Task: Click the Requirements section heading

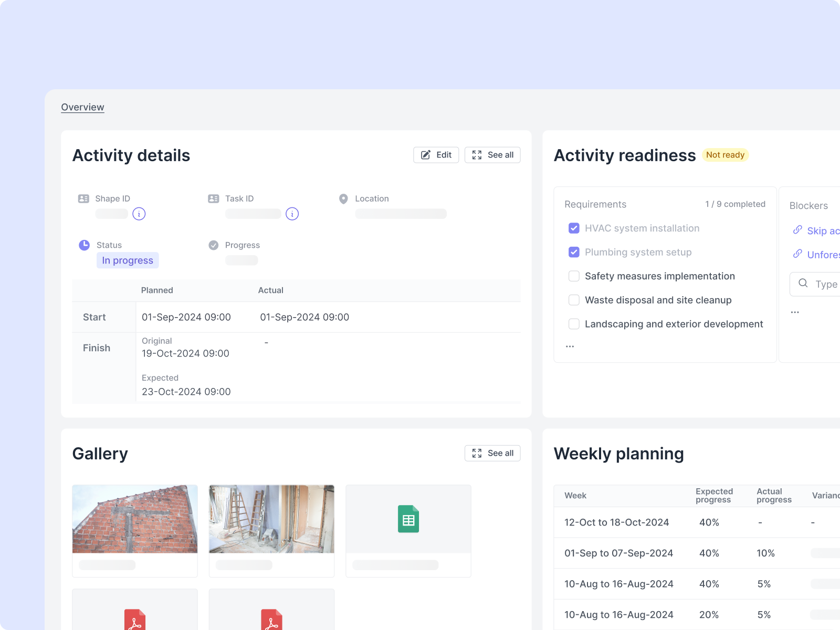Action: pos(595,204)
